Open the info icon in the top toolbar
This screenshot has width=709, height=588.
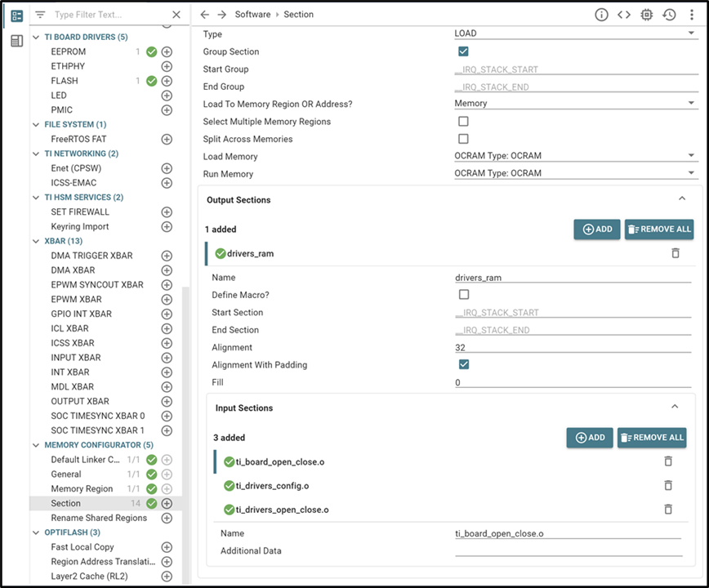[601, 15]
